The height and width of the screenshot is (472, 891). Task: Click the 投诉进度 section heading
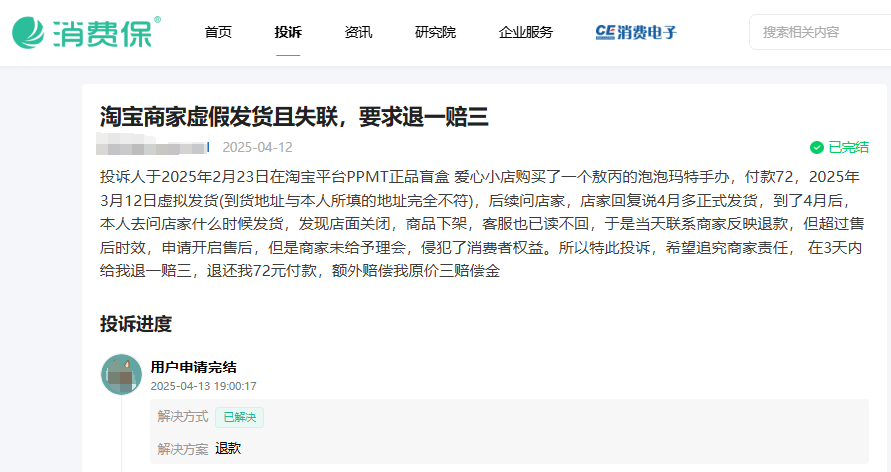point(136,324)
